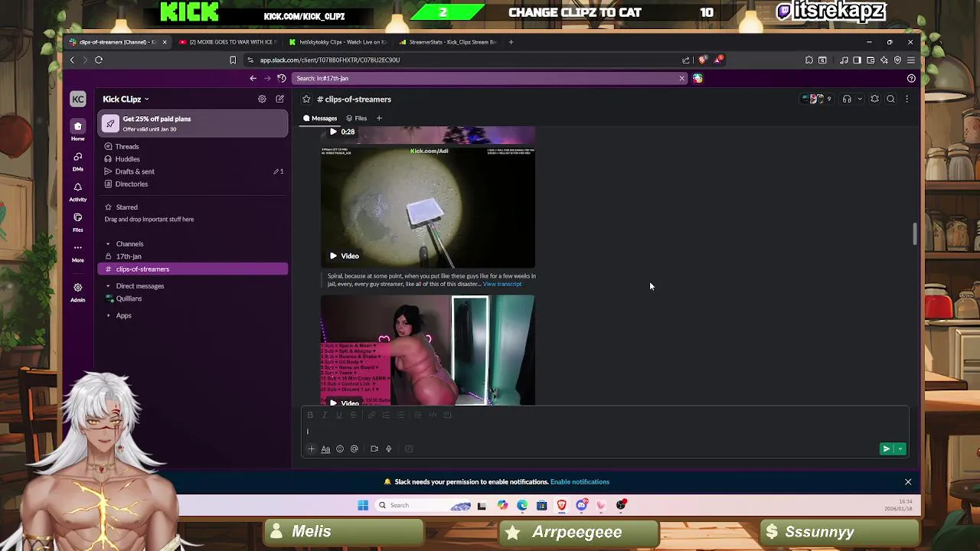Screen dimensions: 980x551
Task: Open the Activity bell in sidebar
Action: click(78, 191)
